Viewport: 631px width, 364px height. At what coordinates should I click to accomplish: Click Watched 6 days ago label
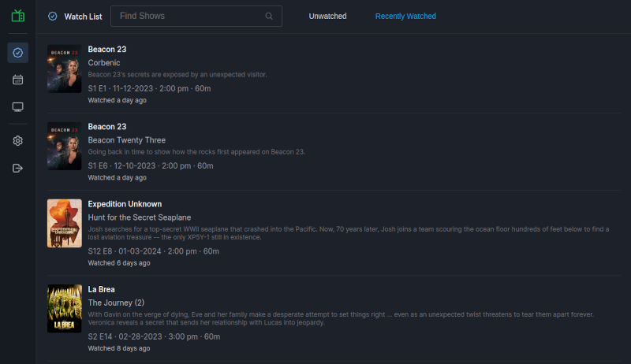119,262
